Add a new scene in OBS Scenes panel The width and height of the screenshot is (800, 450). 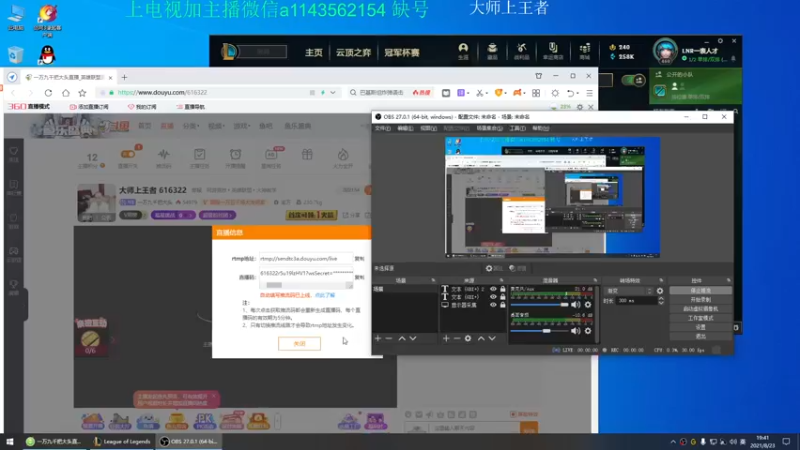pyautogui.click(x=378, y=338)
